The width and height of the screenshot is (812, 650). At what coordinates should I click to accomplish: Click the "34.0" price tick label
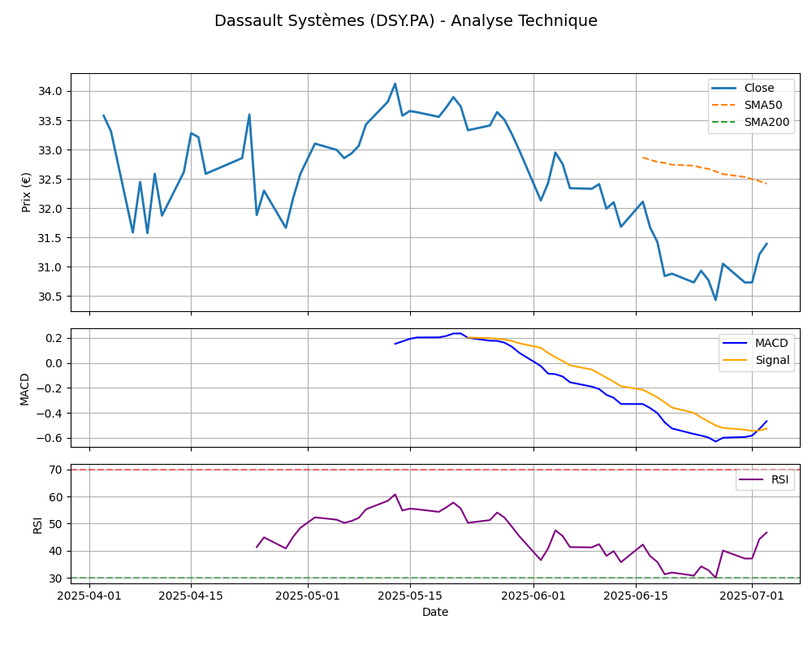tap(50, 92)
